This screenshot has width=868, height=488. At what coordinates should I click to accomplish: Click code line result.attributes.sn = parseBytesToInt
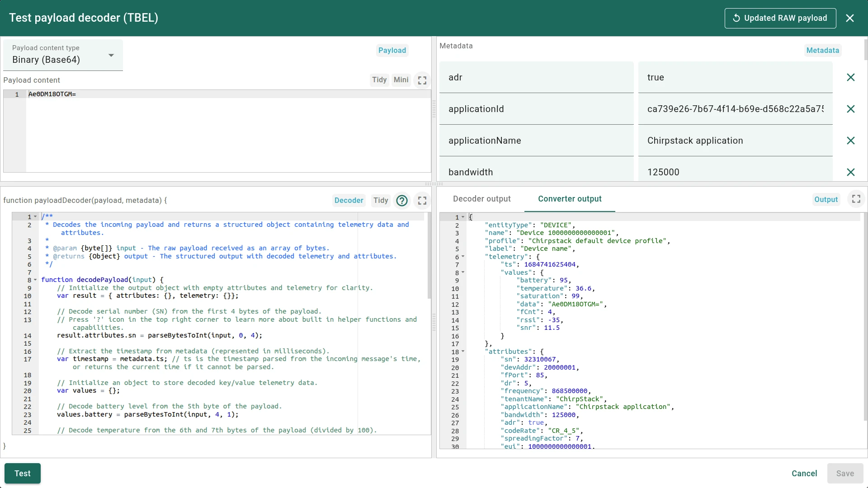159,335
